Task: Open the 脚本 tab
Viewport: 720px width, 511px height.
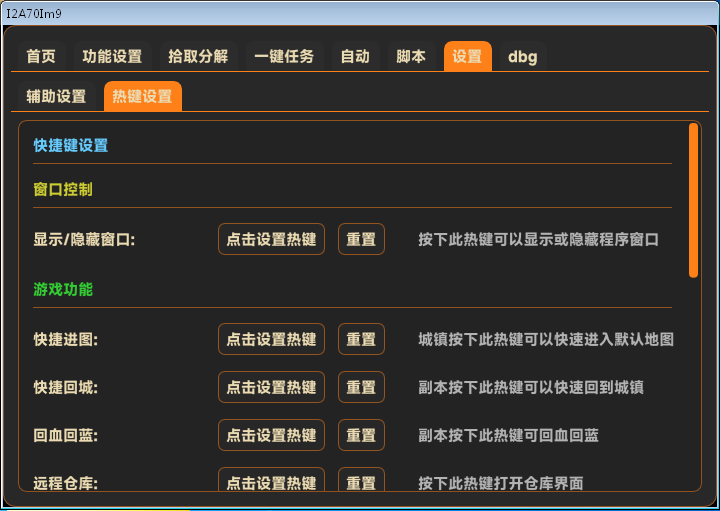Action: (411, 57)
